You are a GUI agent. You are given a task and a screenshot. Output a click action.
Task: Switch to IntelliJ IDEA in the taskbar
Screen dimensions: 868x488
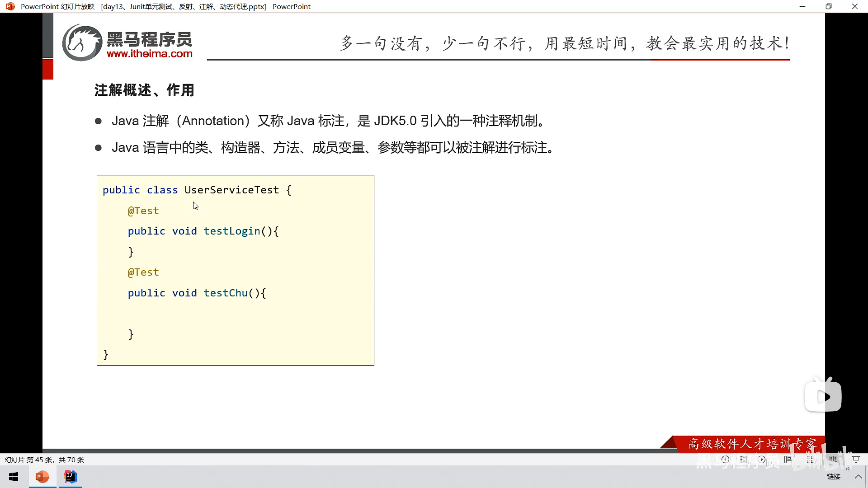pyautogui.click(x=71, y=477)
